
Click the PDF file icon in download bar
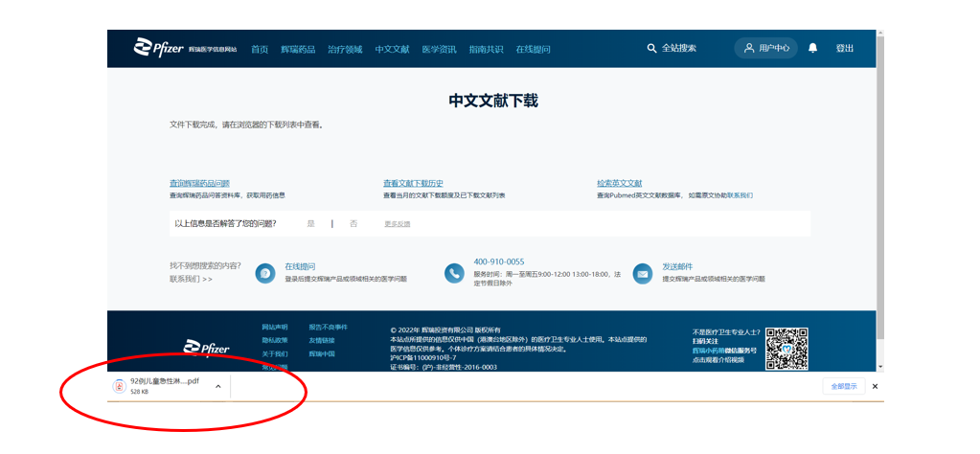[x=119, y=387]
